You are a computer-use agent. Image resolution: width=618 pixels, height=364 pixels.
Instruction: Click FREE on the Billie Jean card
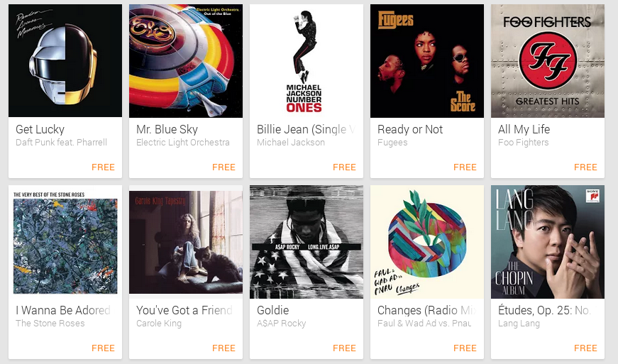(344, 167)
